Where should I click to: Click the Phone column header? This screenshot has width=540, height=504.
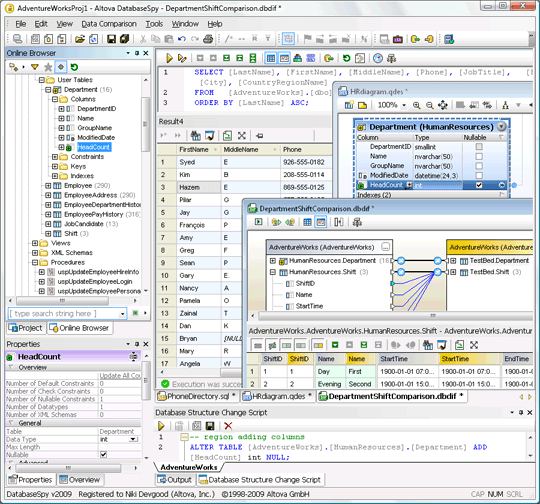click(306, 150)
